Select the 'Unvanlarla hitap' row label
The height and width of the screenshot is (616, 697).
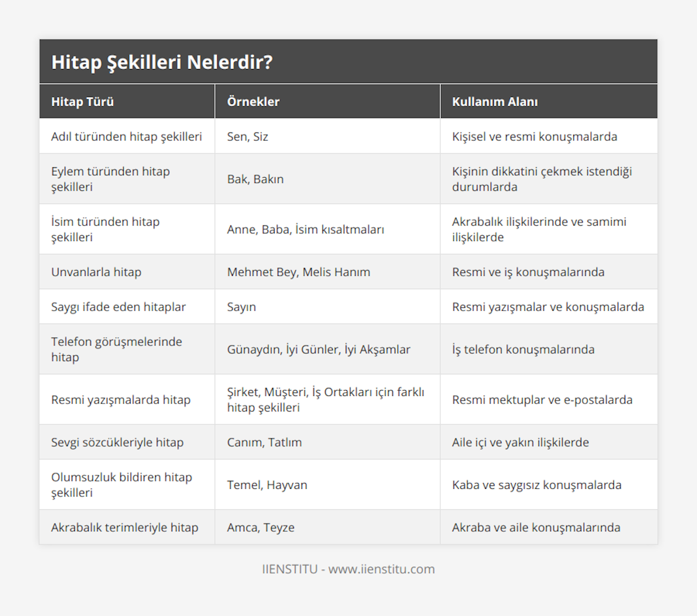click(x=96, y=272)
